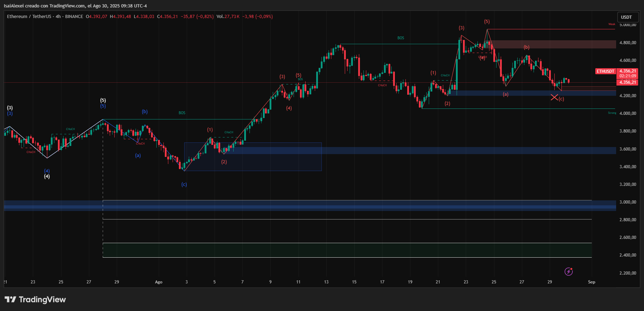Click the green 'Strong' low marker label
Viewport: 644px width, 311px height.
point(612,113)
